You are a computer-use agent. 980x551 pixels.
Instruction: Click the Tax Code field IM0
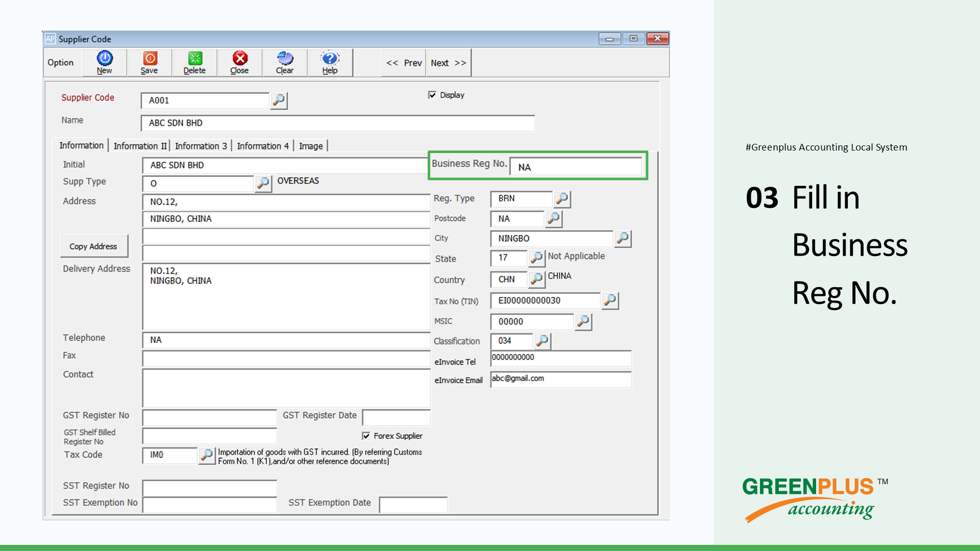[x=170, y=455]
